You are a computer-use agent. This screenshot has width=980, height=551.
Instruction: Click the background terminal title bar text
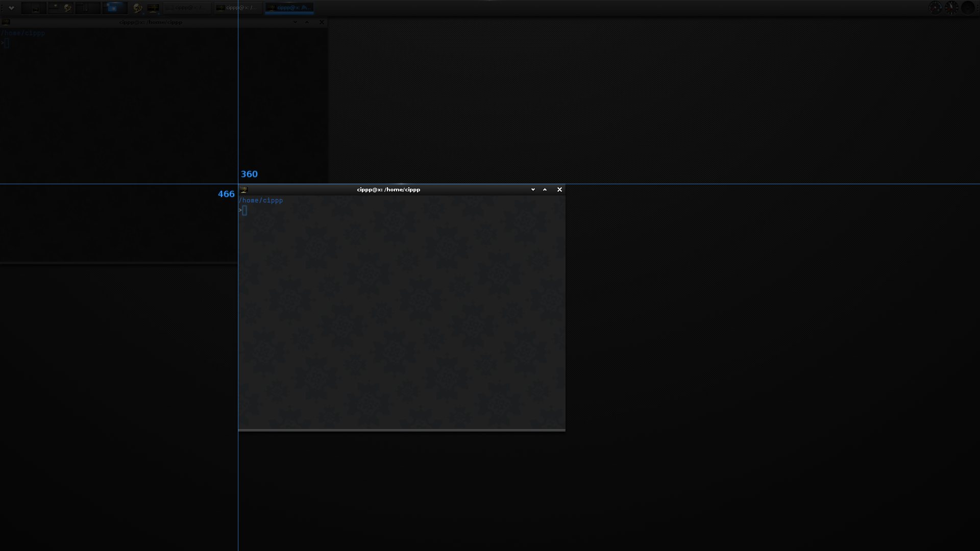click(x=151, y=22)
